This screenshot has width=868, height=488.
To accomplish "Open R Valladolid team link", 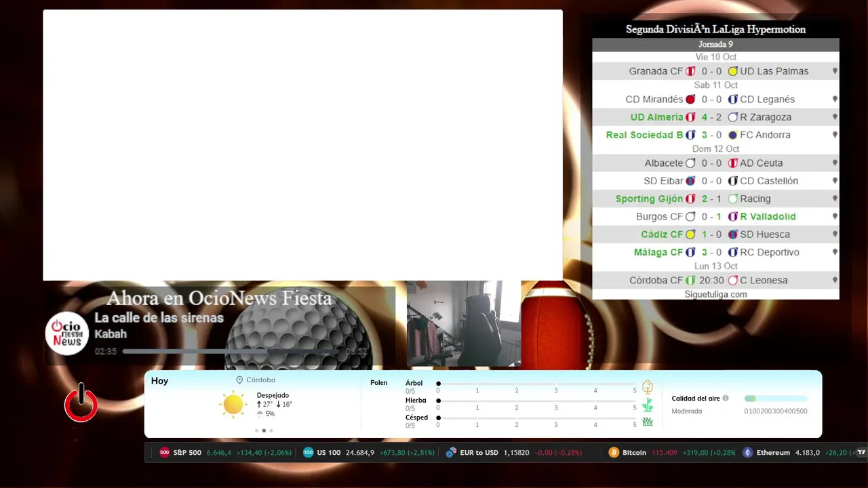I will (x=768, y=217).
